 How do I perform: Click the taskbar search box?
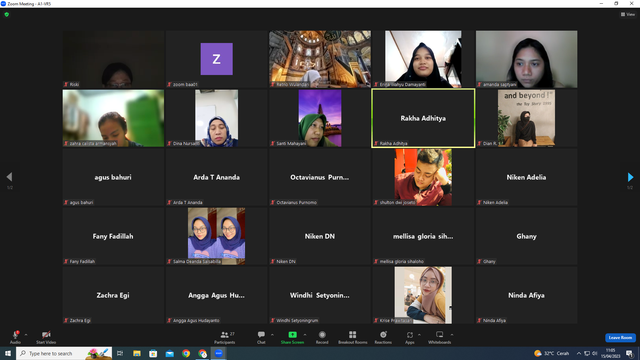coord(64,353)
